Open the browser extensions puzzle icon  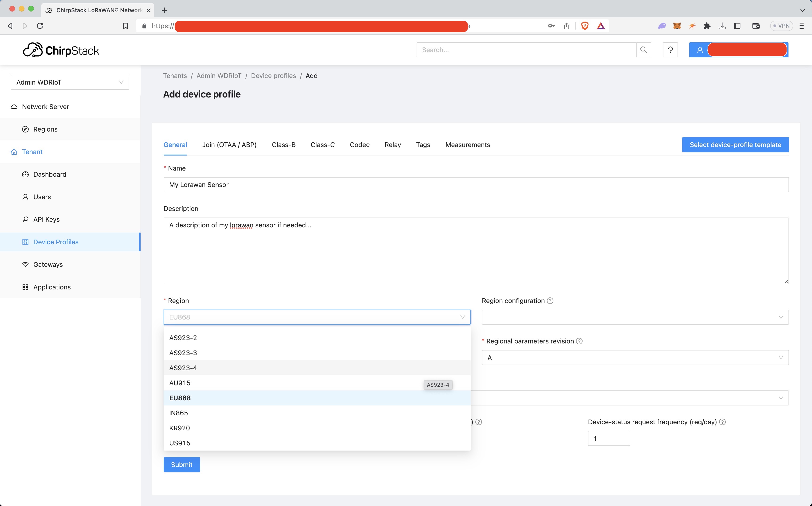[707, 26]
